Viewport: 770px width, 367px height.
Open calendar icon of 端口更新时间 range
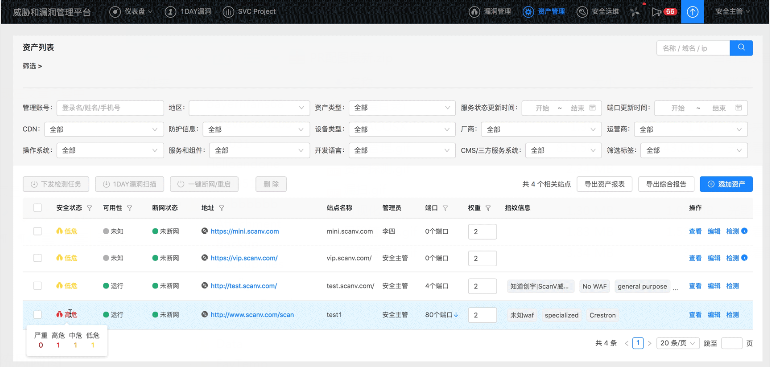[739, 108]
